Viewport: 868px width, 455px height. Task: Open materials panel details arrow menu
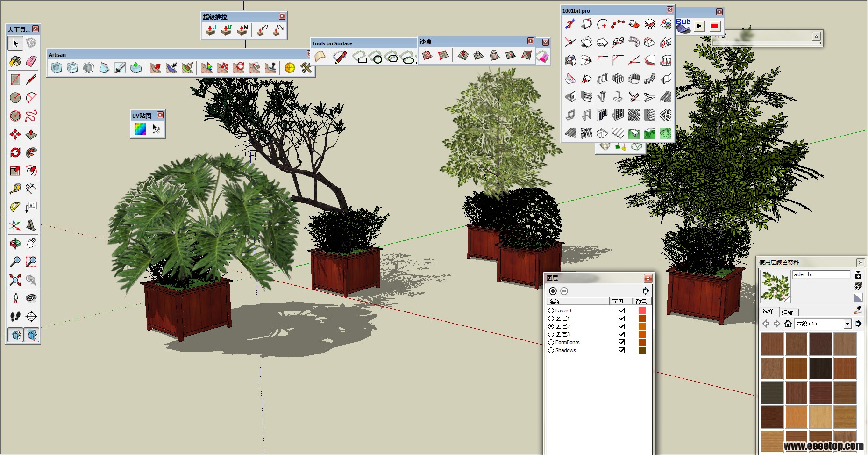pyautogui.click(x=858, y=324)
